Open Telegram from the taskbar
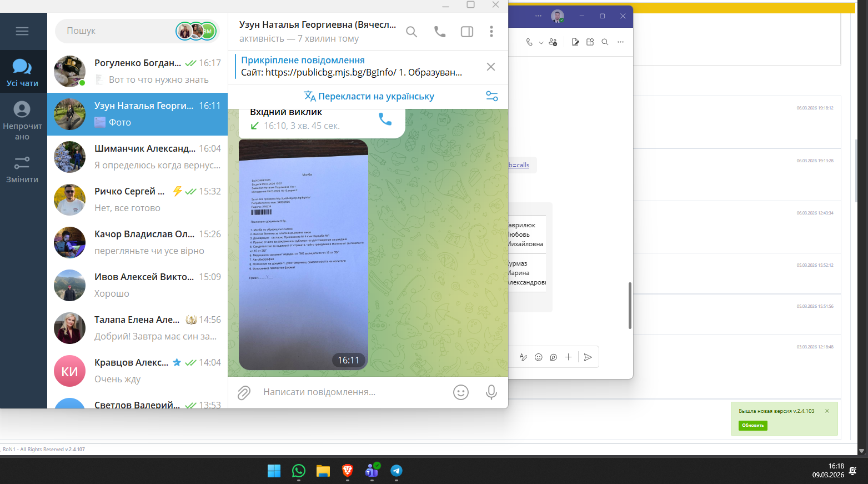The width and height of the screenshot is (868, 484). [397, 471]
